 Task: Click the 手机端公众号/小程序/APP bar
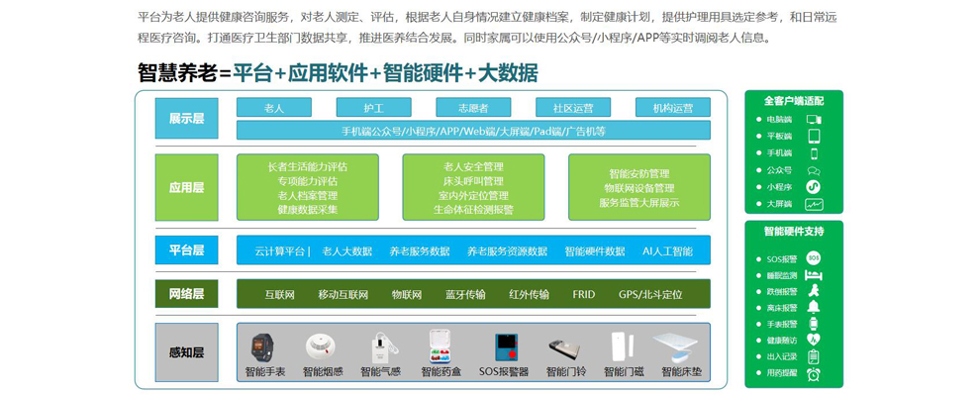click(x=474, y=131)
